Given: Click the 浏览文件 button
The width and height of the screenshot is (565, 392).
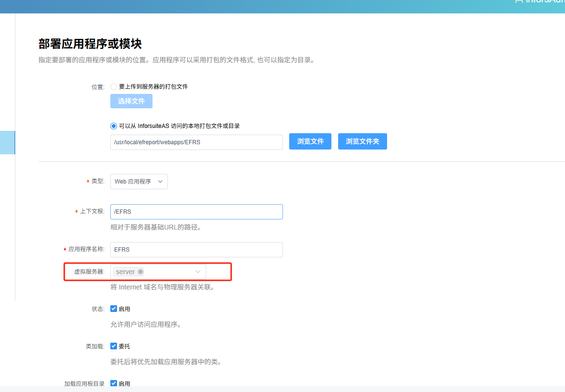Looking at the screenshot, I should click(x=310, y=141).
